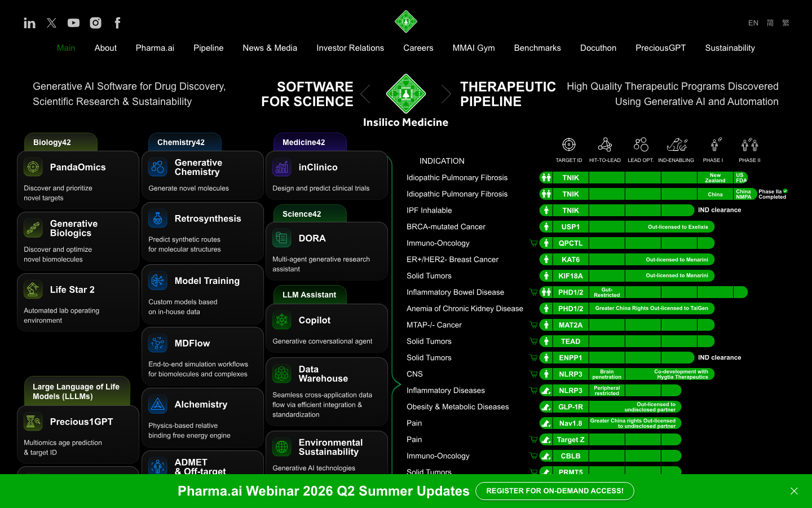The image size is (812, 508).
Task: Click the DORA document icon
Action: coord(282,238)
